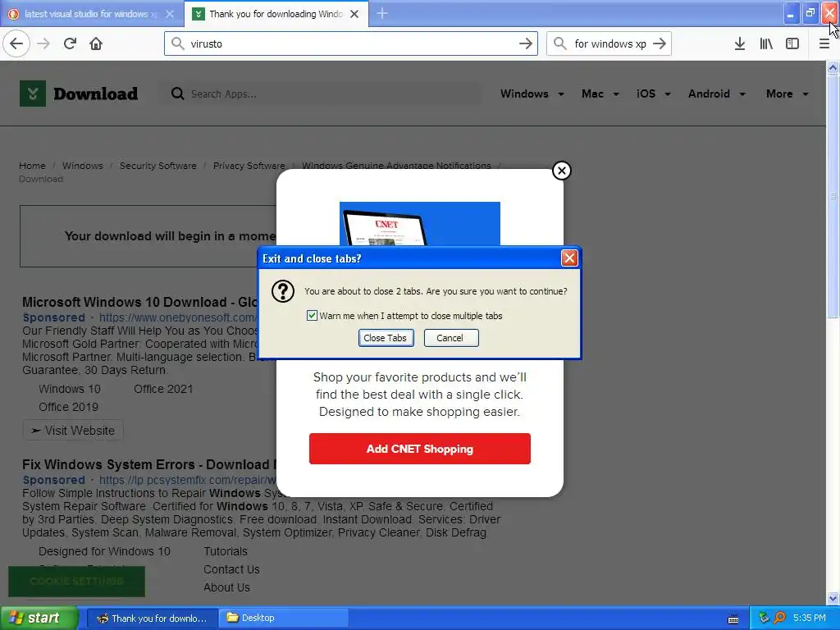Reload the page with the refresh icon
The width and height of the screenshot is (840, 630).
(x=70, y=43)
